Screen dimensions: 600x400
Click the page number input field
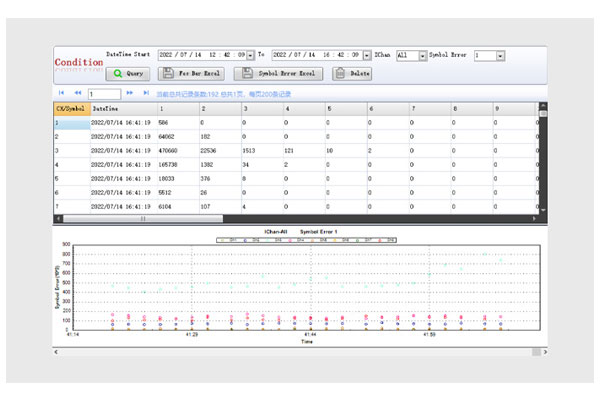pos(104,94)
